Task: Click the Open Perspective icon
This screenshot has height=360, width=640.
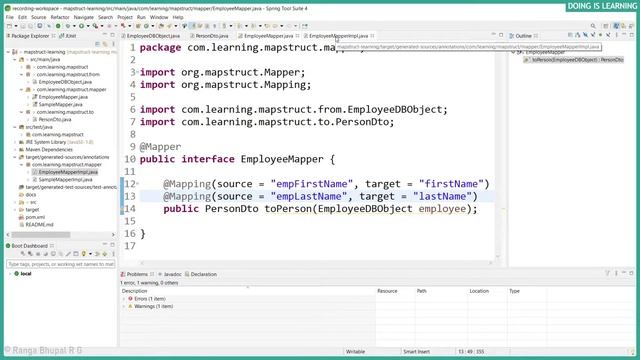Action: 606,26
